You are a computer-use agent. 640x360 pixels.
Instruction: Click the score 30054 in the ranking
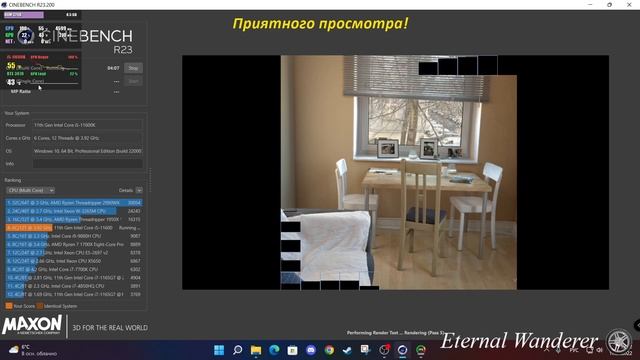134,202
